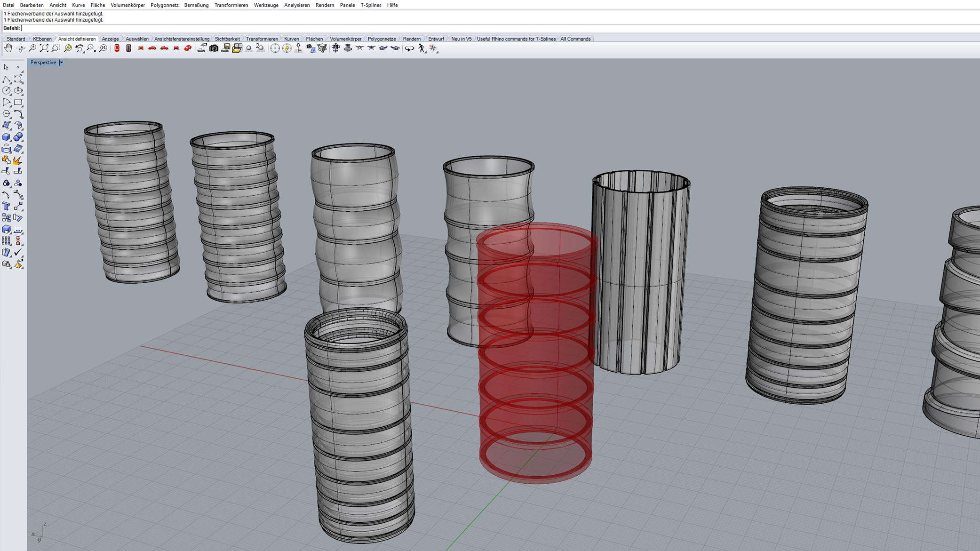Switch to the All Commands tab
Viewport: 980px width, 551px height.
575,39
